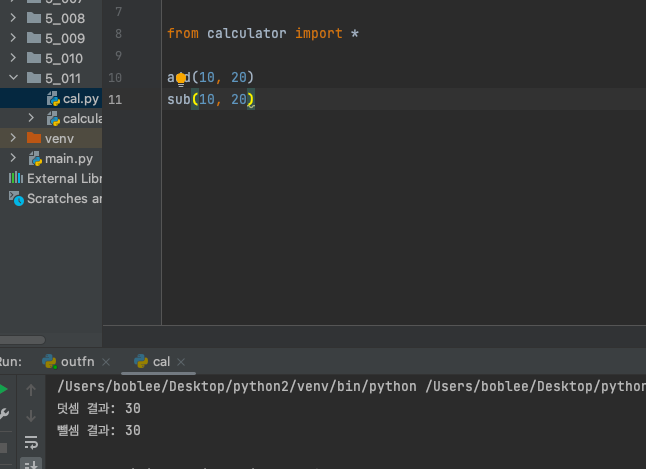Stop the running process
Screen dimensions: 646x469
pos(3,448)
